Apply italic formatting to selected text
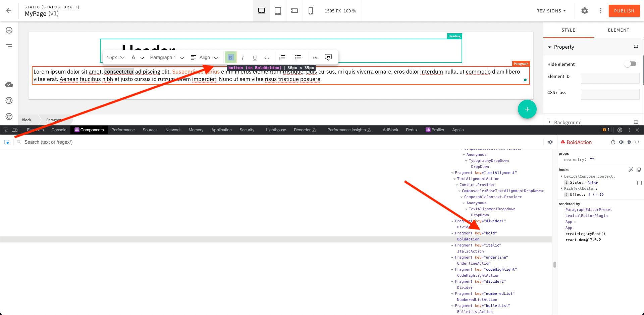This screenshot has height=315, width=644. coord(243,57)
